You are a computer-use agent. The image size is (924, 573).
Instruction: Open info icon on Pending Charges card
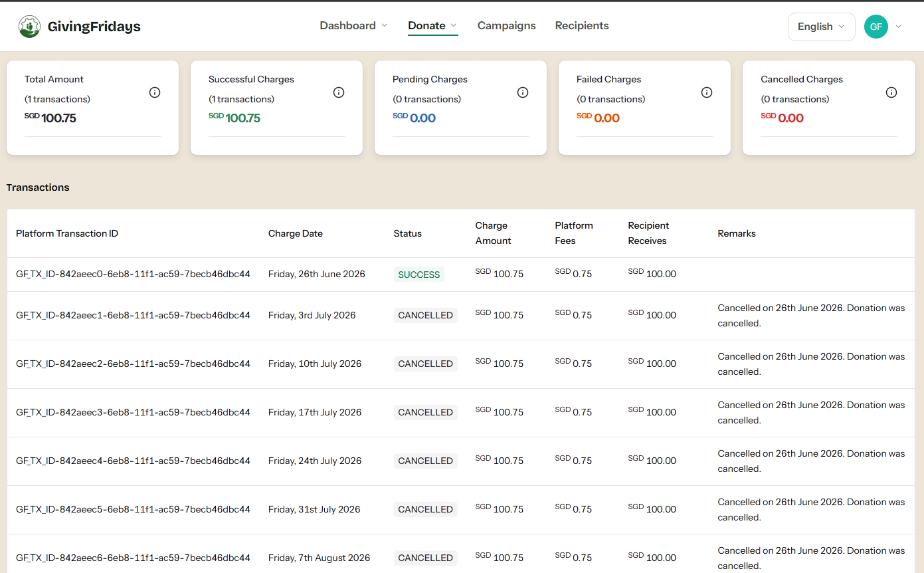click(523, 92)
